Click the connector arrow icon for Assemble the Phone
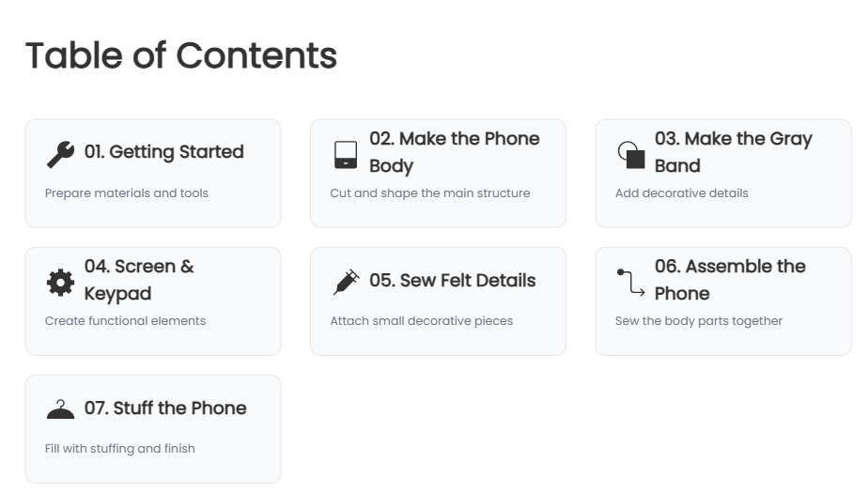 pos(631,283)
